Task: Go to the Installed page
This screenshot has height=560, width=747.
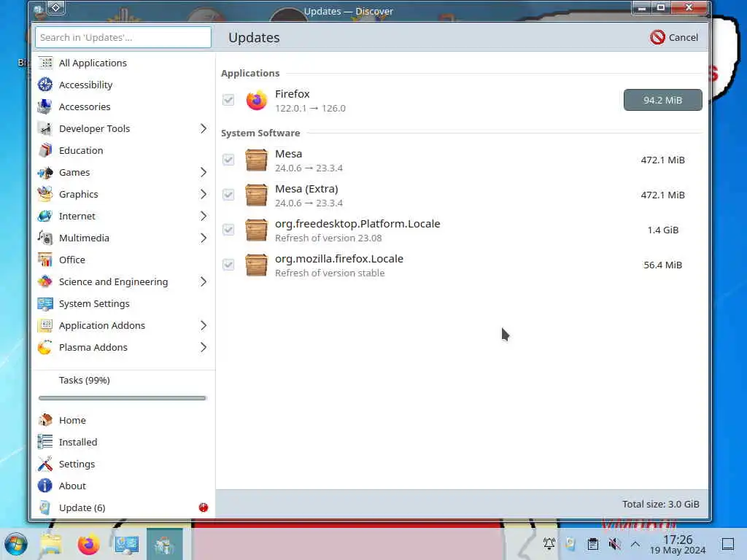Action: (123, 442)
